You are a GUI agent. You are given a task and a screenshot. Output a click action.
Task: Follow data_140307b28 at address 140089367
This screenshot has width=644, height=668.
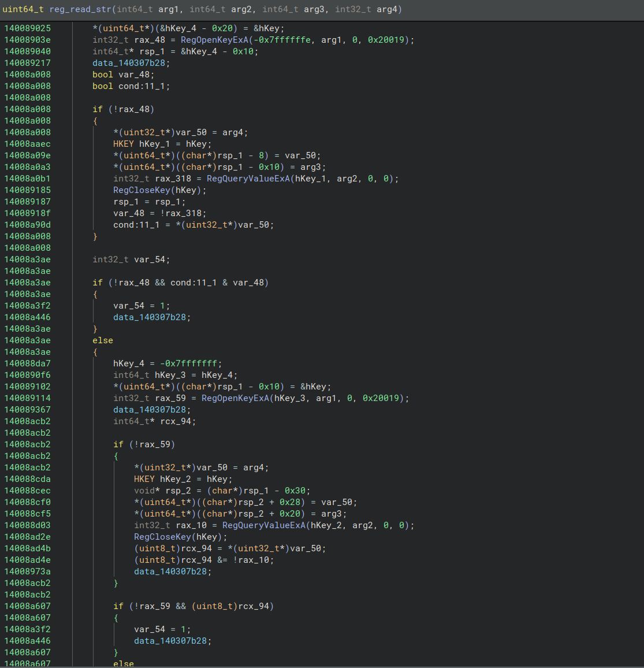coord(149,409)
